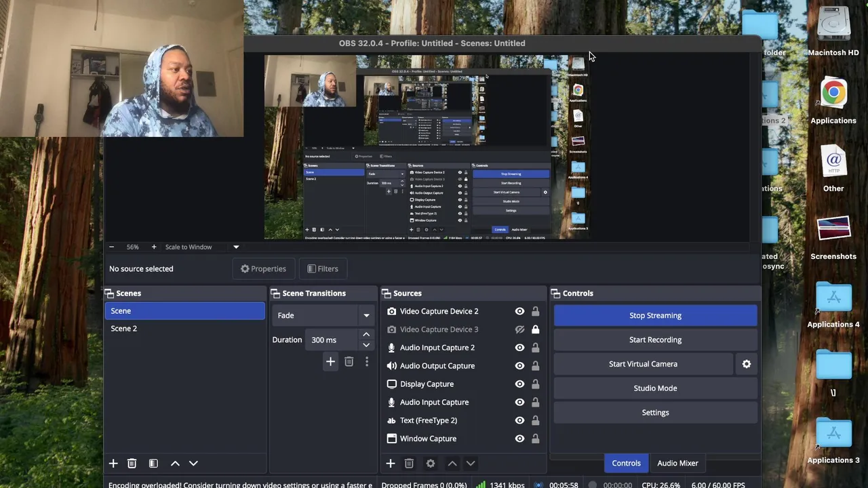The height and width of the screenshot is (488, 868).
Task: Decrease transition duration with down stepper
Action: click(x=366, y=345)
